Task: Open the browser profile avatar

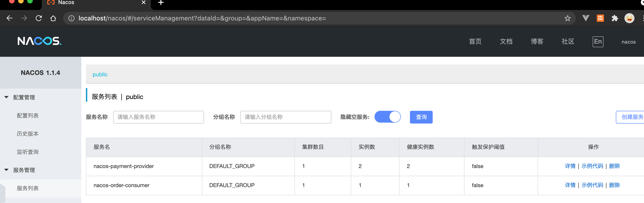Action: tap(629, 18)
